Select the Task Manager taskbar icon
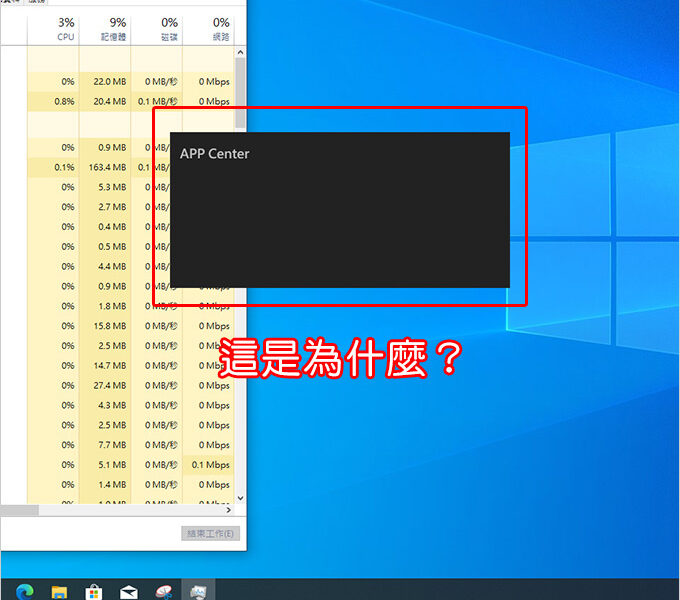 [198, 590]
